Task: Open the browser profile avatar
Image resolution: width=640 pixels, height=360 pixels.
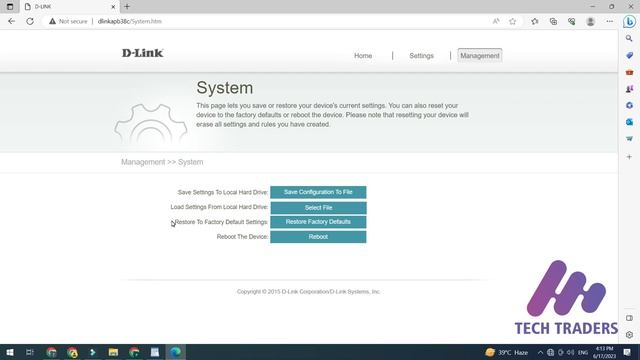Action: [x=590, y=21]
